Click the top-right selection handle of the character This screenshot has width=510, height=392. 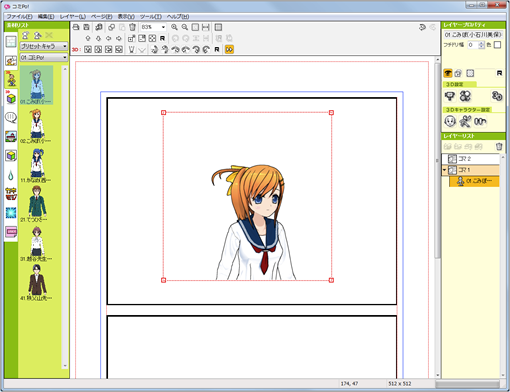coord(331,113)
